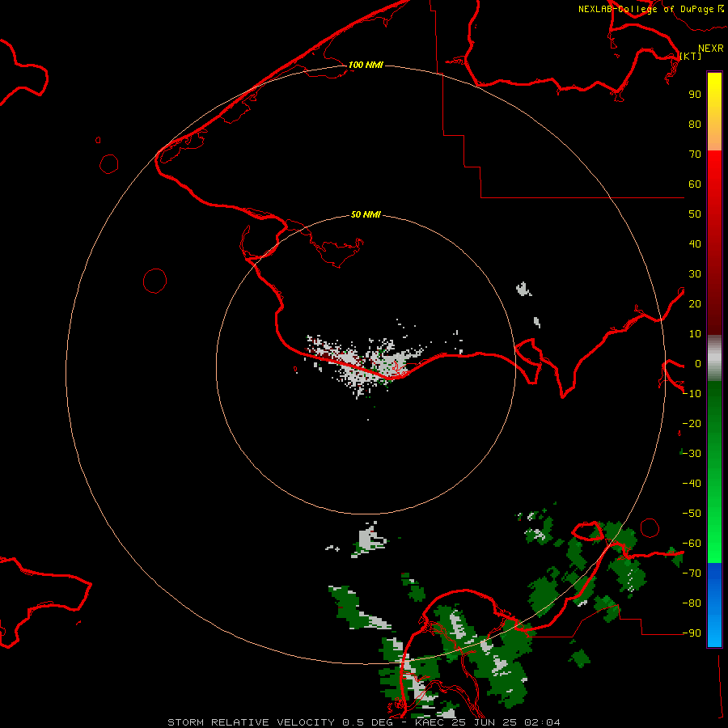Click the positive "20" scale value
Viewport: 728px width, 728px height.
tap(695, 304)
